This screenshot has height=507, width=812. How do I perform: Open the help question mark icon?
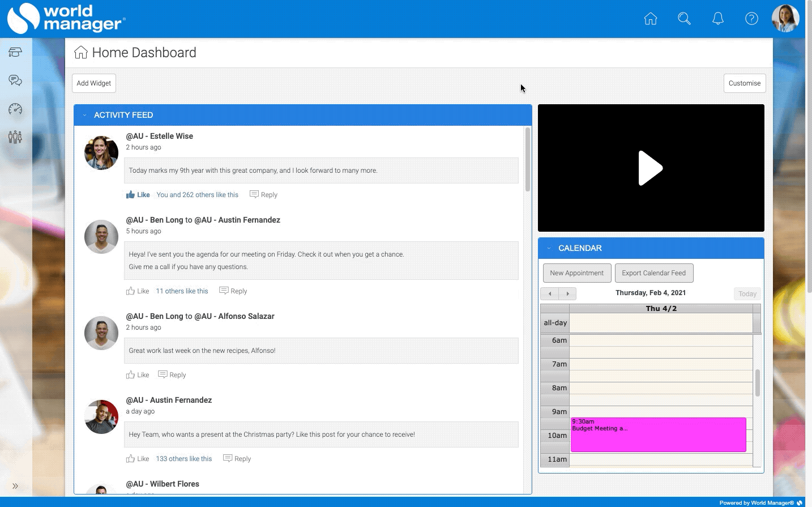coord(751,19)
